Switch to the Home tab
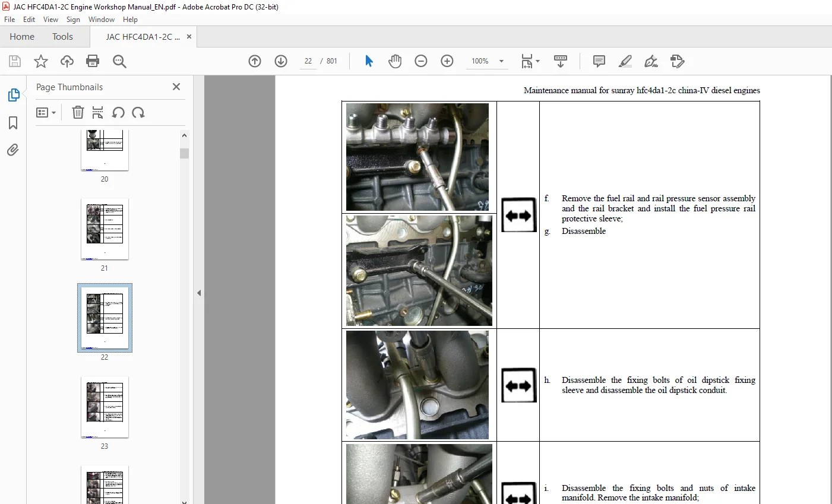 pyautogui.click(x=22, y=37)
